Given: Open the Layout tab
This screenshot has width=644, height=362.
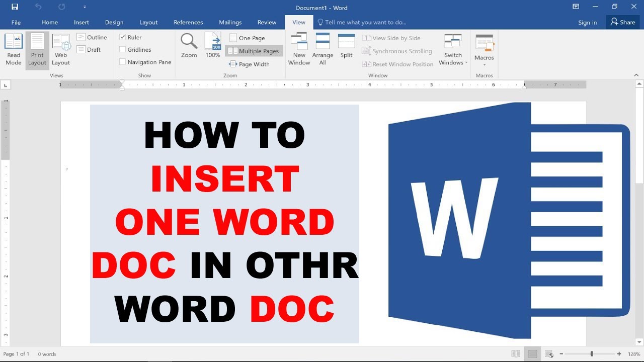Looking at the screenshot, I should pos(148,22).
